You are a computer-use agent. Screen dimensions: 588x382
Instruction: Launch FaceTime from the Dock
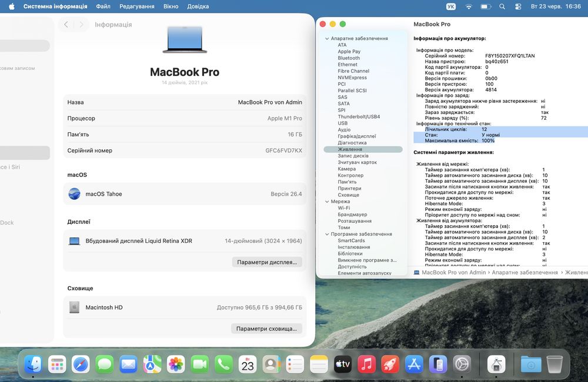point(200,364)
